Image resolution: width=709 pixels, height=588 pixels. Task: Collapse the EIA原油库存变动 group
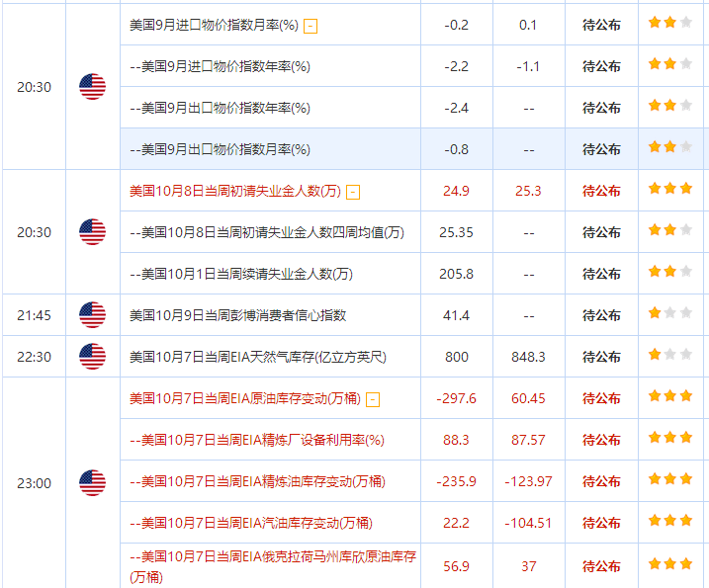(x=373, y=399)
